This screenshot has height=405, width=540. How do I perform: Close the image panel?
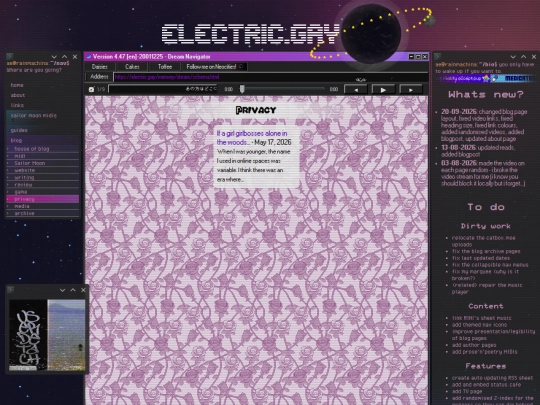point(83,290)
